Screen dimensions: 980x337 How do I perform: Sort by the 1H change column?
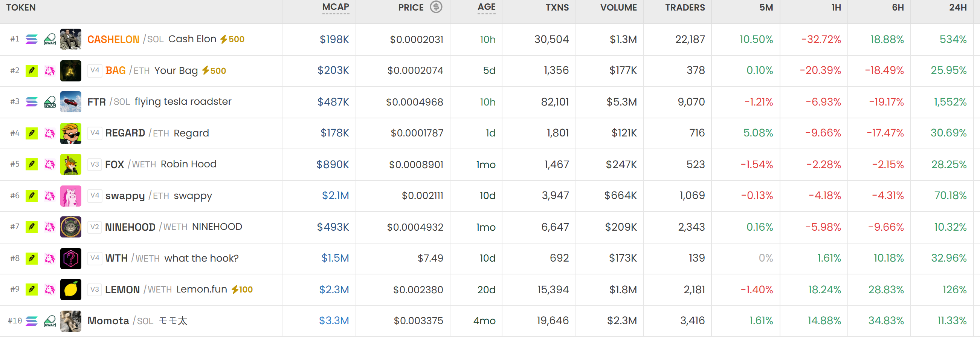click(x=836, y=8)
